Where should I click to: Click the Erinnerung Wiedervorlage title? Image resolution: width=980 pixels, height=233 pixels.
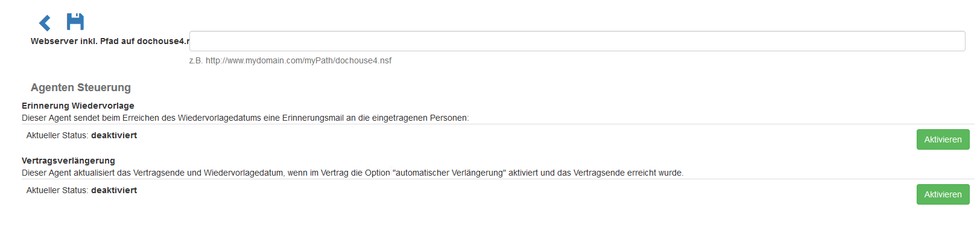pyautogui.click(x=78, y=106)
